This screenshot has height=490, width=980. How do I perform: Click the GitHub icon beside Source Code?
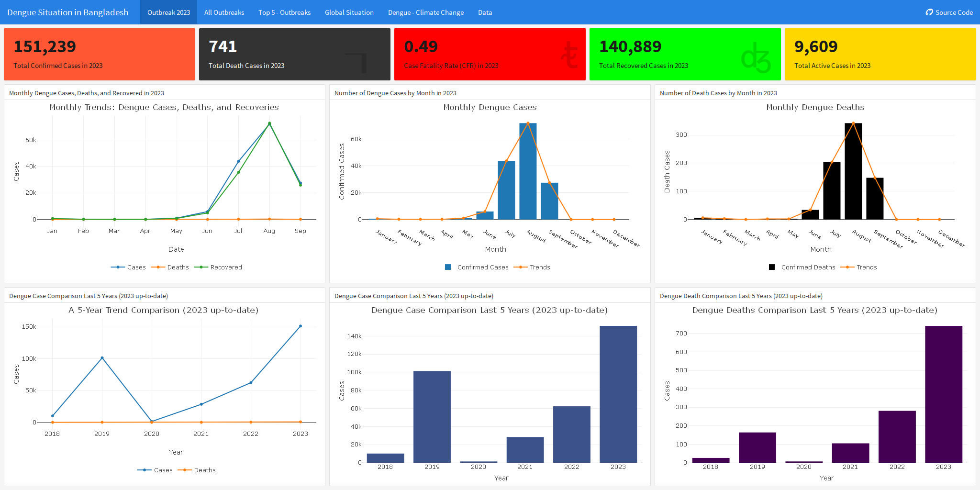929,12
